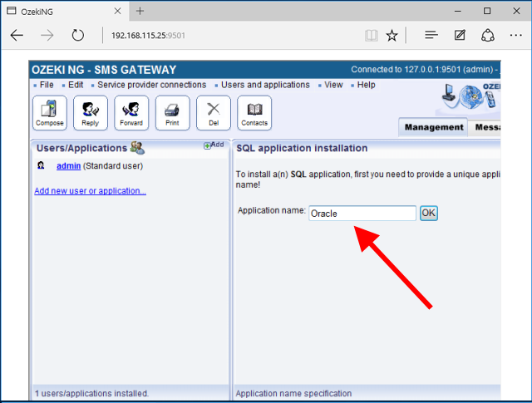
Task: Click the browser refresh icon
Action: tap(78, 36)
